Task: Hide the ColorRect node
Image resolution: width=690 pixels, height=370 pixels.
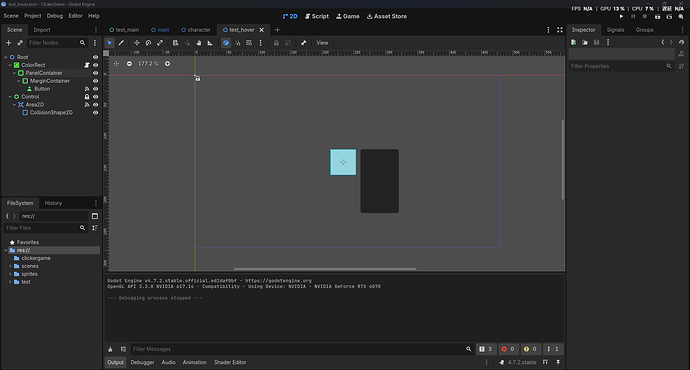Action: [95, 65]
